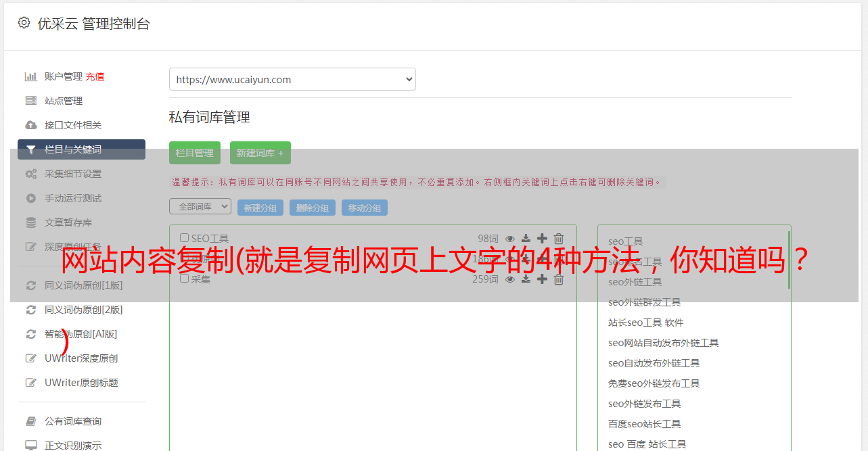Delete the SEO工具 library with trash icon
The image size is (868, 451).
coord(559,238)
